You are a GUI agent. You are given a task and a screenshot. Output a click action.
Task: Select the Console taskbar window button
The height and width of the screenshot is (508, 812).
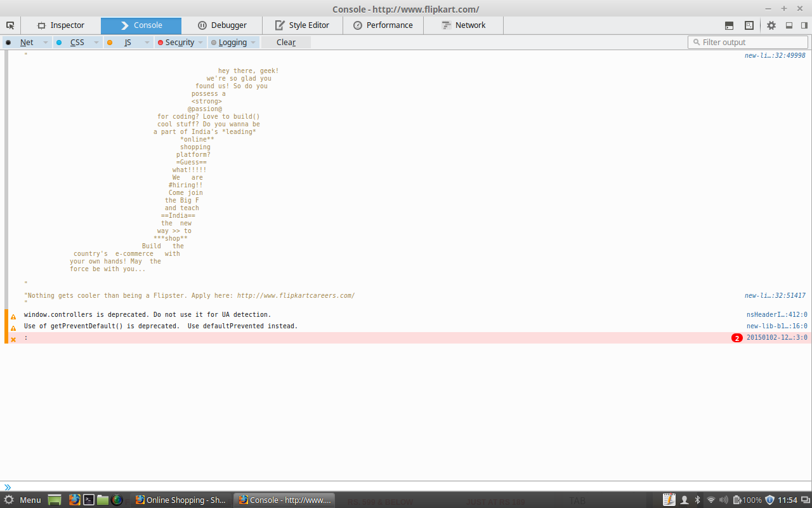285,500
